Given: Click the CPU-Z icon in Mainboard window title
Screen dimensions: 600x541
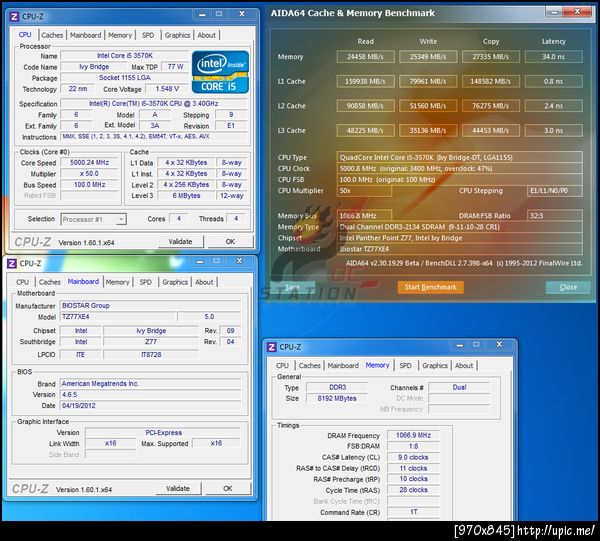Looking at the screenshot, I should coord(12,263).
